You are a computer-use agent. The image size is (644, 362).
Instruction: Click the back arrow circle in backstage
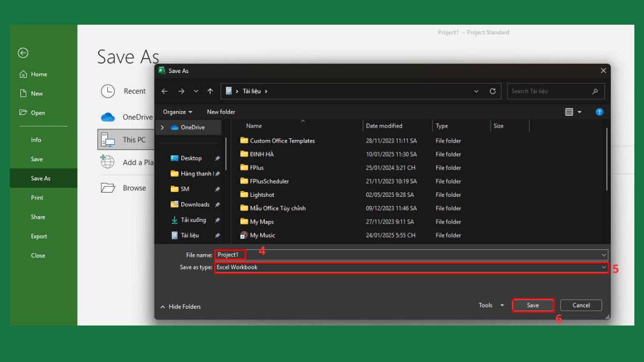pyautogui.click(x=23, y=53)
